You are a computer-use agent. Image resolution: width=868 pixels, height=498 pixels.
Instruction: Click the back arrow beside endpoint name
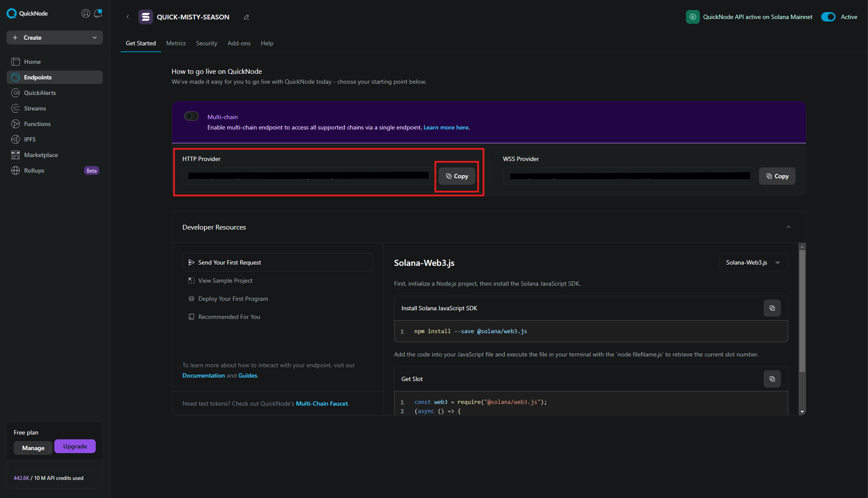(128, 17)
